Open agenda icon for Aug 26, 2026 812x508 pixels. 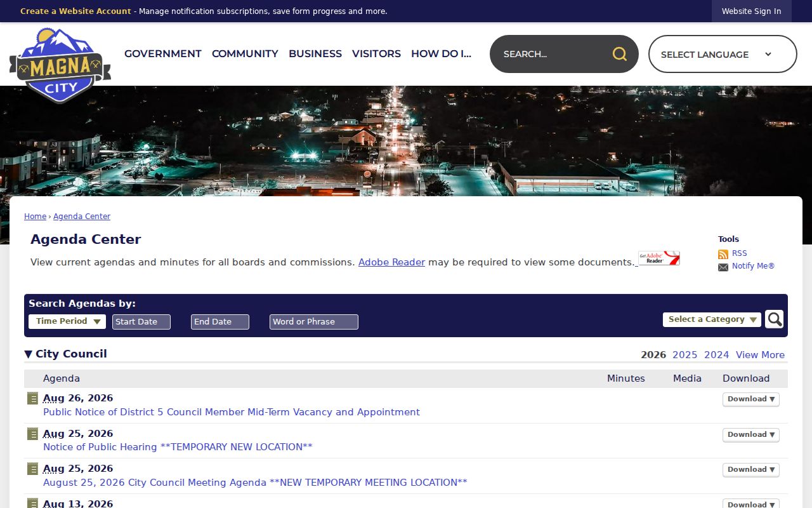pos(33,399)
